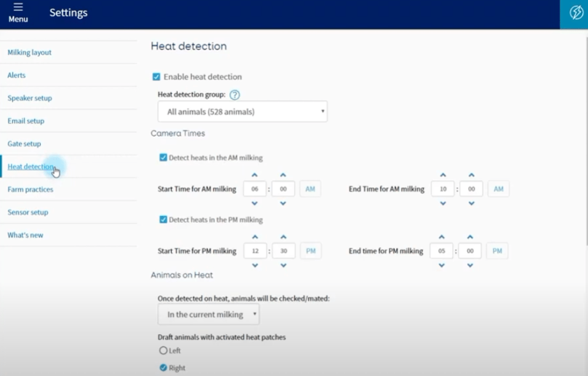Open What's new page

click(25, 236)
